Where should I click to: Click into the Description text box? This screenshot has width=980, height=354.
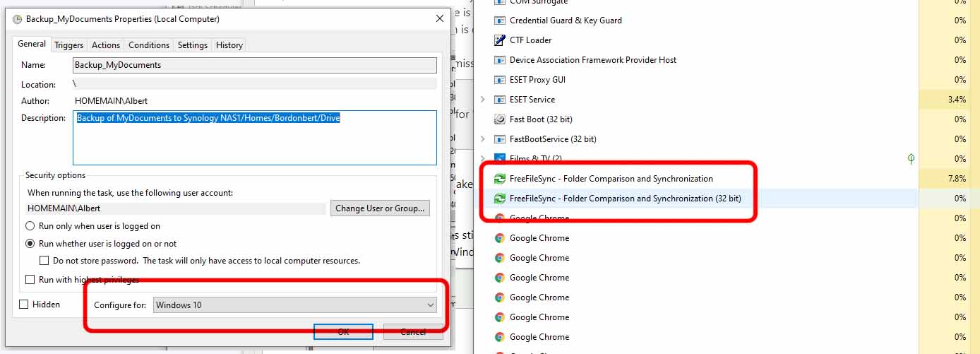point(255,138)
